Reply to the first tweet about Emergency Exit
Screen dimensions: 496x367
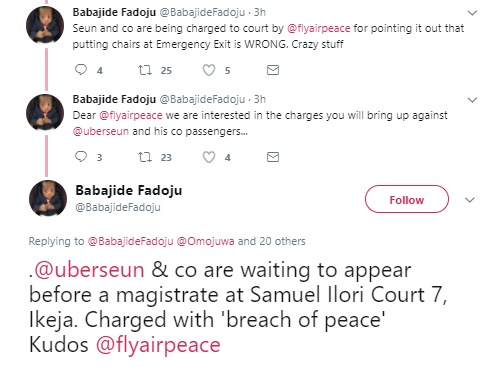tap(81, 70)
